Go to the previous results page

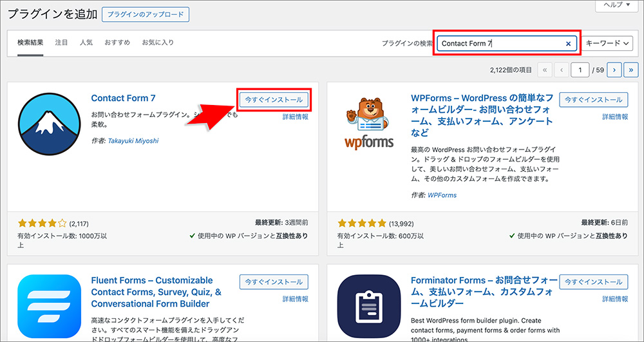(562, 70)
